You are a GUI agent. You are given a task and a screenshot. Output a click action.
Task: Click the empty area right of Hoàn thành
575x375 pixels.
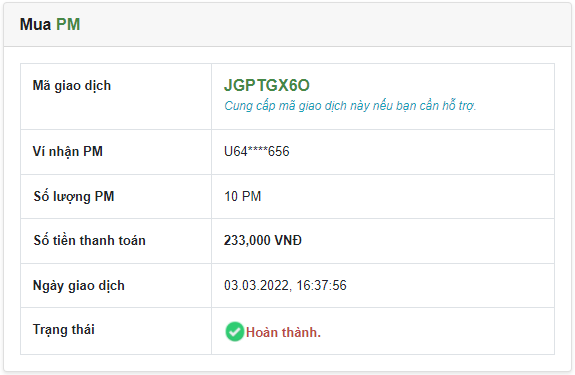[x=436, y=332]
